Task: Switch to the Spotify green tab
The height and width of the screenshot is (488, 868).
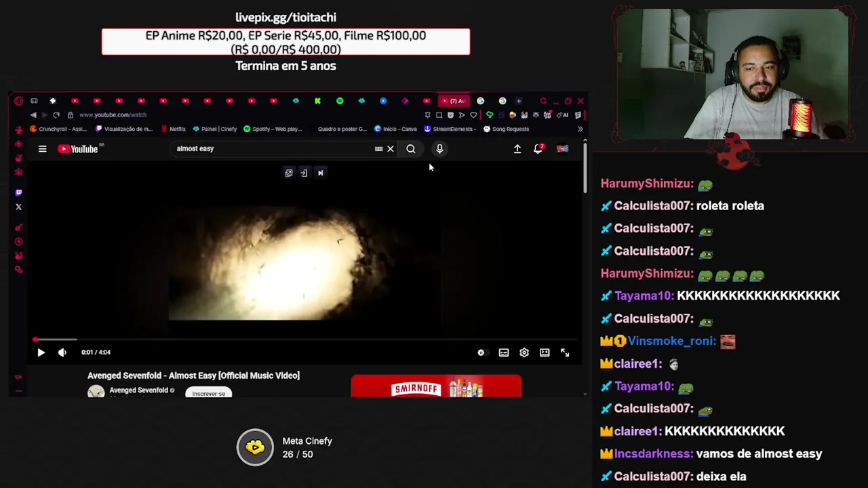Action: point(340,101)
